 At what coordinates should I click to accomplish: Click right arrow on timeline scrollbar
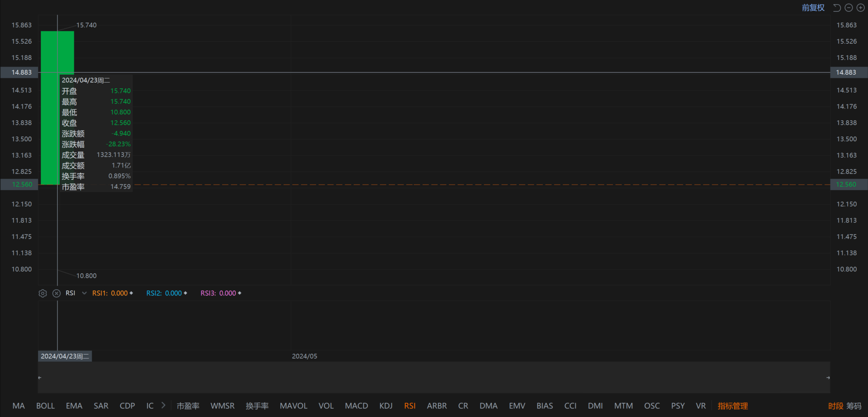pos(828,378)
